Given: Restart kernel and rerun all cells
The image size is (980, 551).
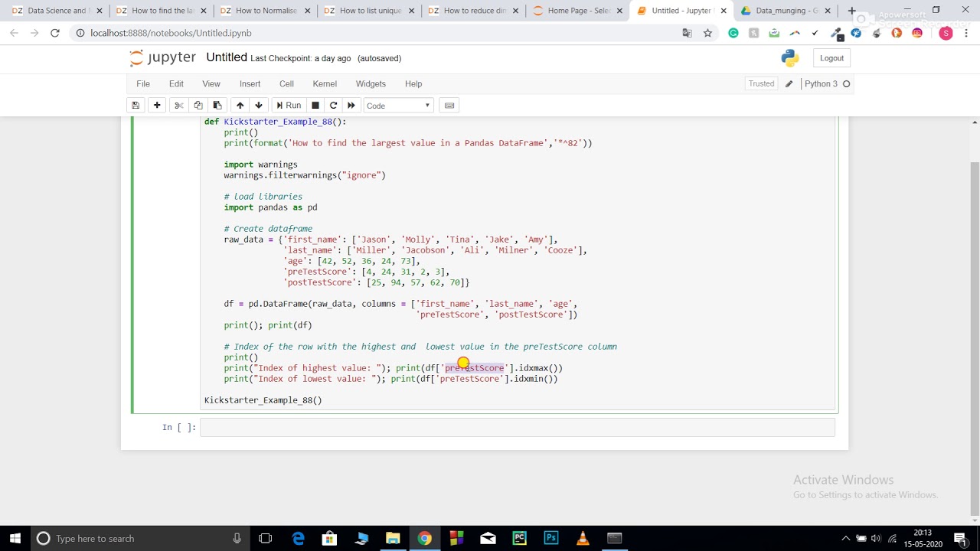Looking at the screenshot, I should (351, 106).
